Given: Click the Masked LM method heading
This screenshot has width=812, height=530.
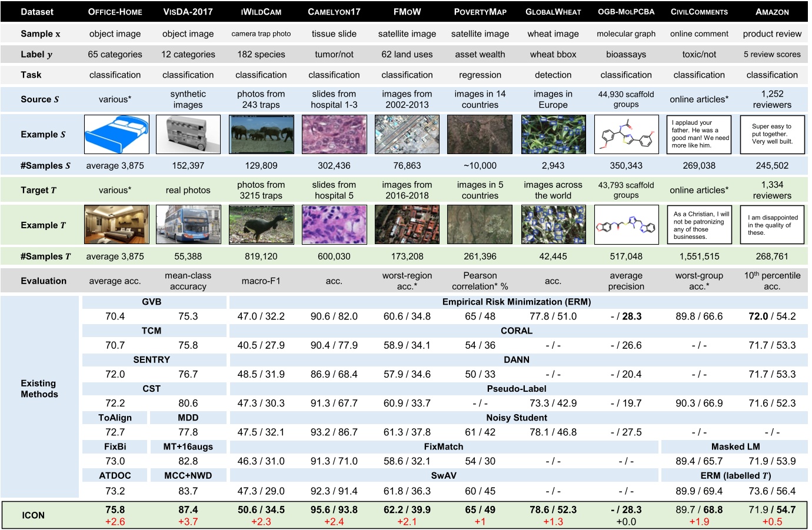Looking at the screenshot, I should [x=736, y=446].
